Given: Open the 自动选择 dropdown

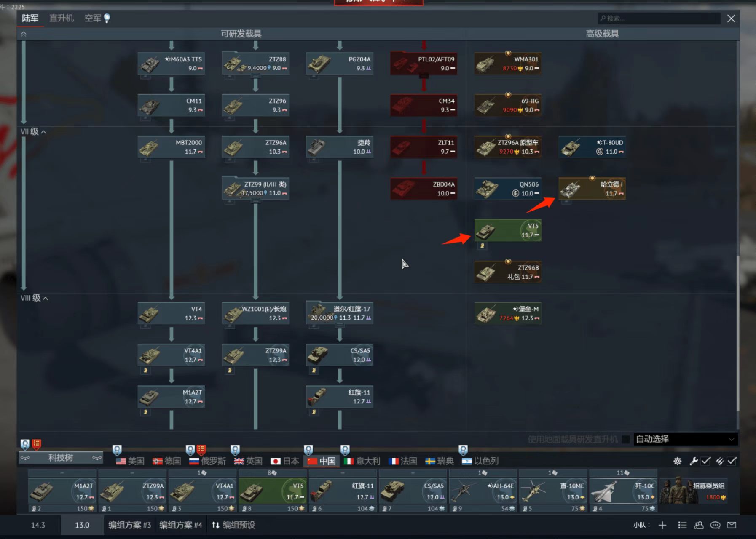Looking at the screenshot, I should [x=685, y=439].
